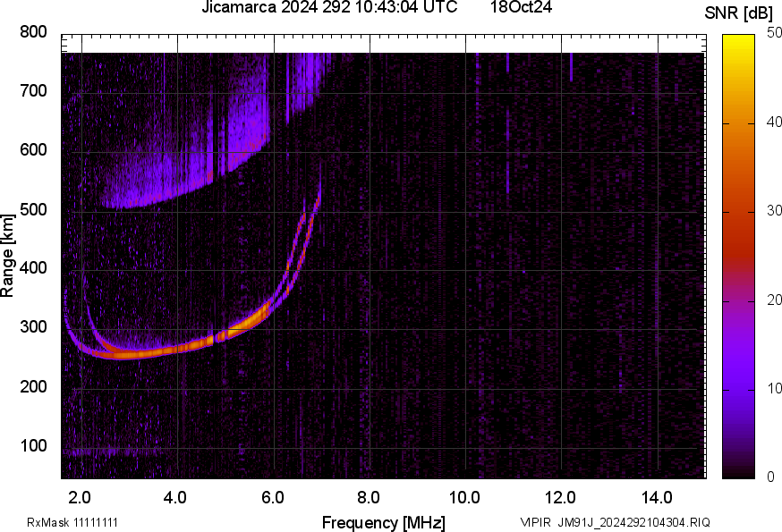Click the '8.0' frequency tick label
The height and width of the screenshot is (532, 782).
click(x=368, y=498)
